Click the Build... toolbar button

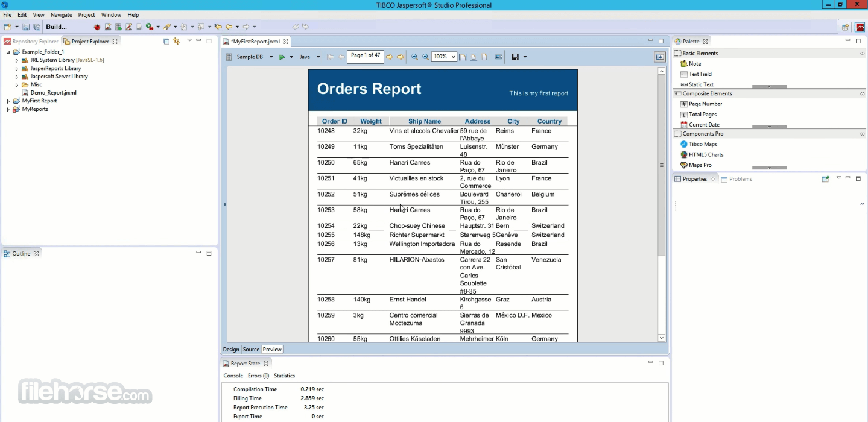[x=57, y=27]
